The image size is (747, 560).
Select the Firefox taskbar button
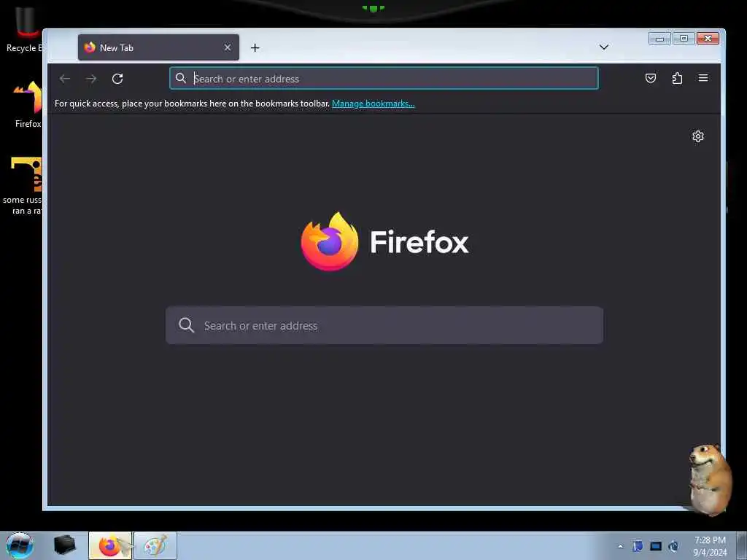click(110, 545)
